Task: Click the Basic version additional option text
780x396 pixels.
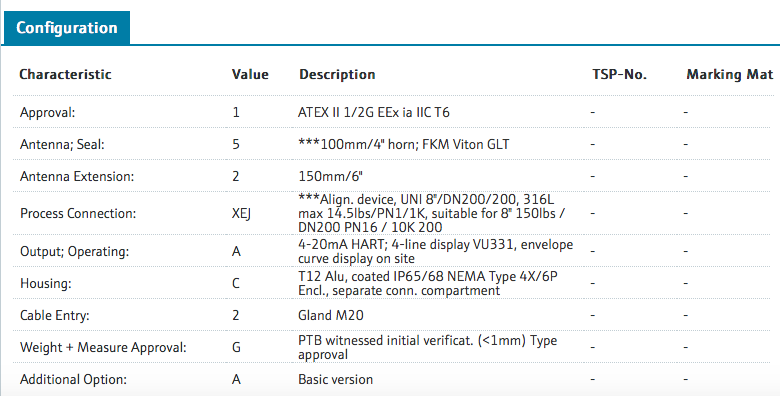Action: pos(335,380)
